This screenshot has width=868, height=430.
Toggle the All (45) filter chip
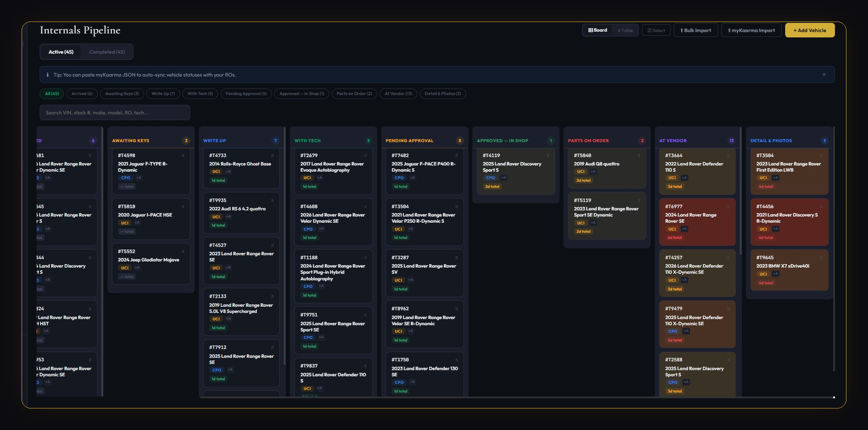pyautogui.click(x=52, y=93)
